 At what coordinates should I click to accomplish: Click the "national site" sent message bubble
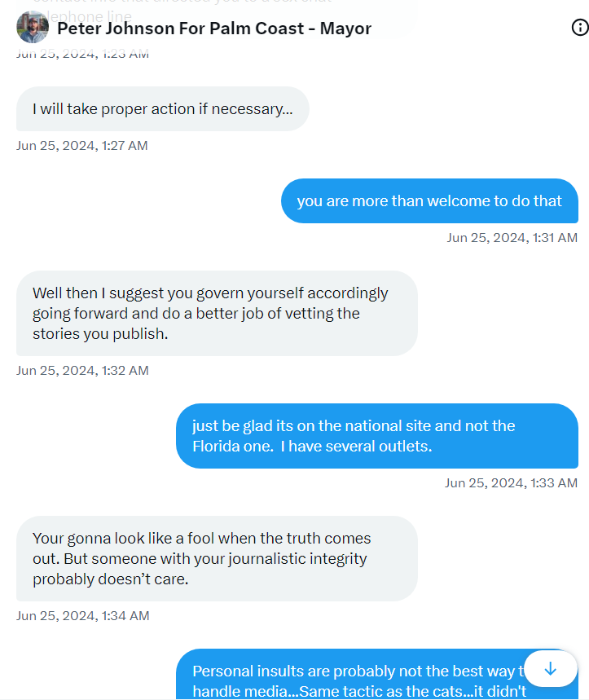[x=376, y=436]
